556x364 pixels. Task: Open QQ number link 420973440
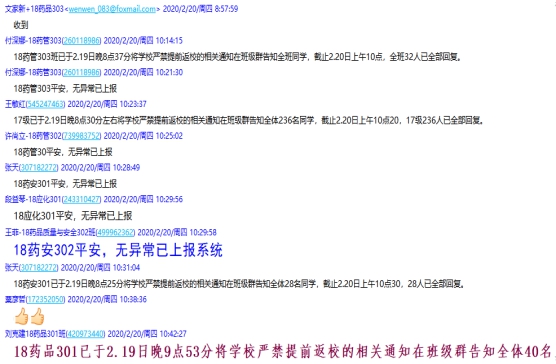[85, 334]
